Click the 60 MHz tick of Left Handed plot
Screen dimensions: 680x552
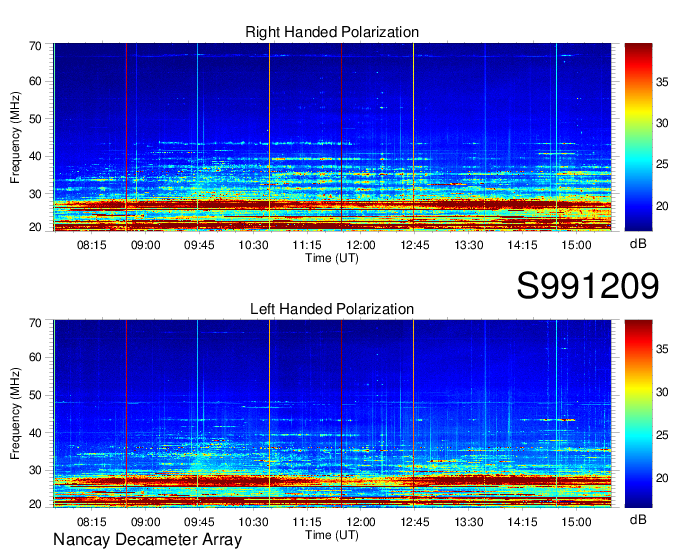pyautogui.click(x=36, y=357)
